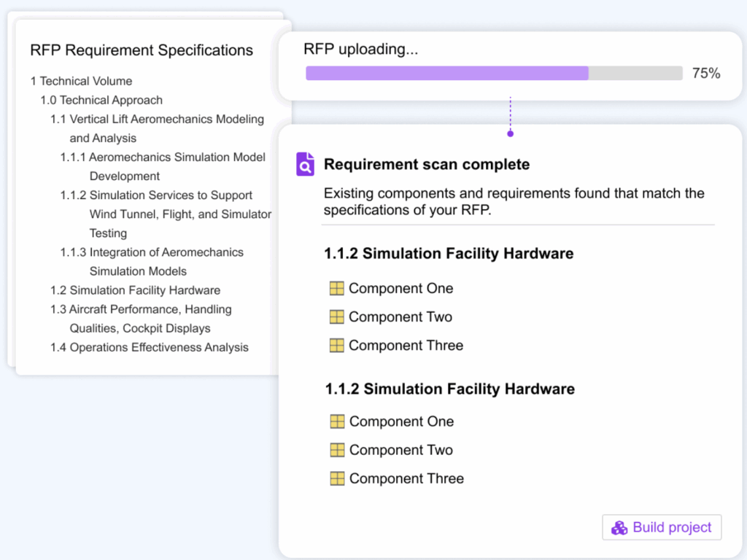This screenshot has width=747, height=560.
Task: Click the Requirement scan complete title
Action: 427,164
